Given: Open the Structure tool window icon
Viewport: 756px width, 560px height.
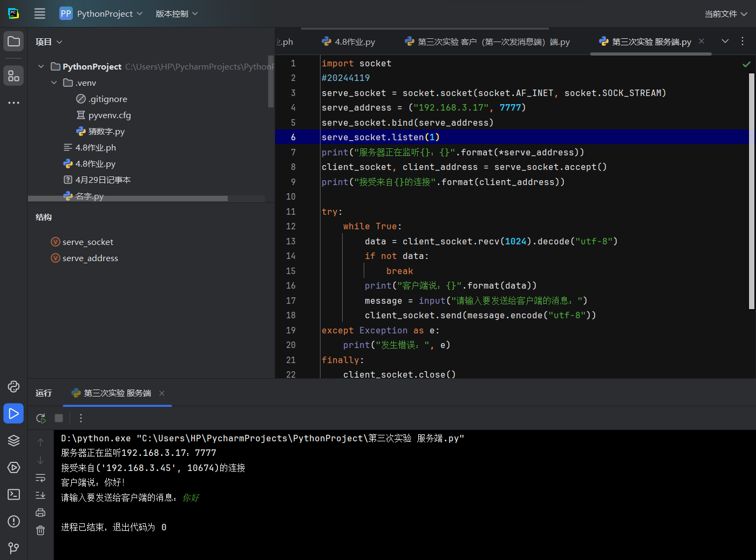Looking at the screenshot, I should (x=13, y=76).
